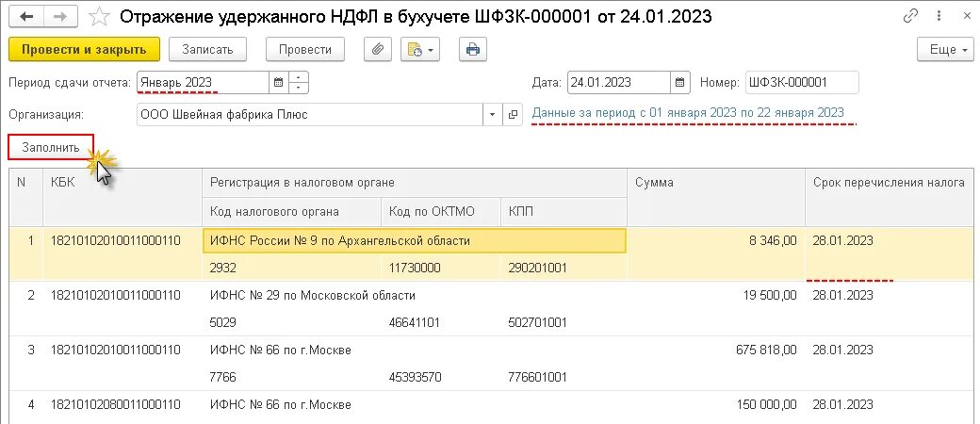980x424 pixels.
Task: Select the sum 150 000,00 cell
Action: tap(715, 404)
